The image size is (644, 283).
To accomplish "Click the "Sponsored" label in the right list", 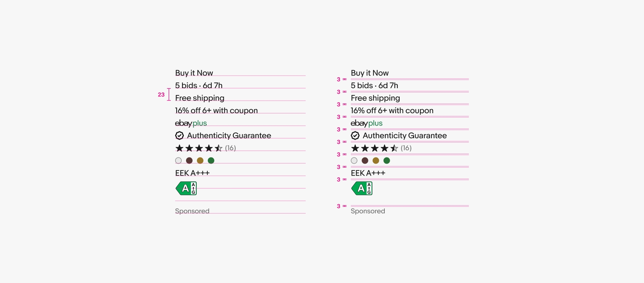I will click(x=368, y=211).
